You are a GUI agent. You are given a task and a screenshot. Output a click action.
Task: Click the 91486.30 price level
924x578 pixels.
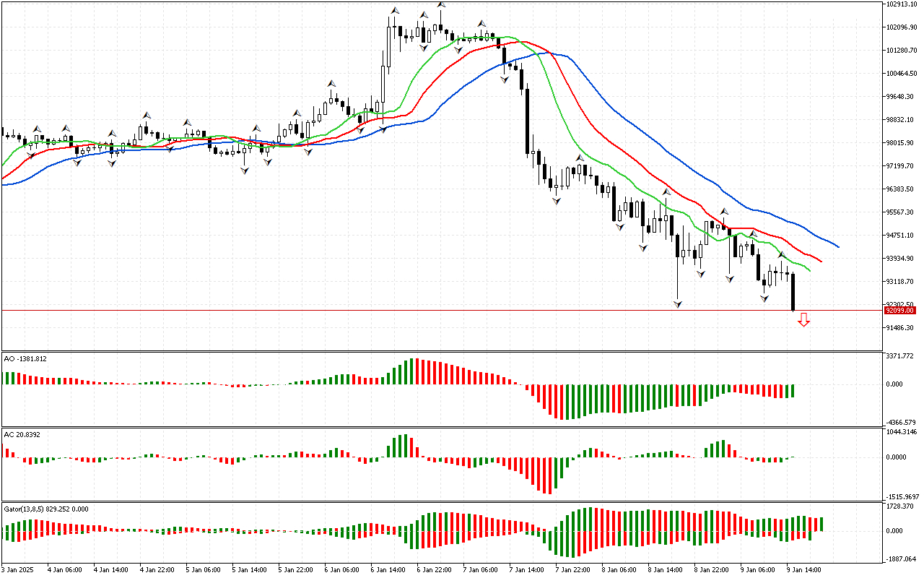click(x=900, y=328)
